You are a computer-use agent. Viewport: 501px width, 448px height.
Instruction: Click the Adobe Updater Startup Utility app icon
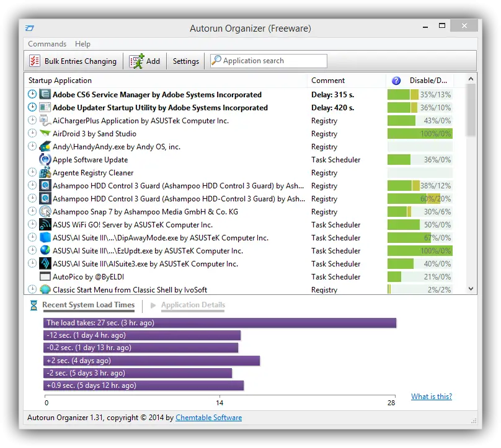tap(45, 107)
